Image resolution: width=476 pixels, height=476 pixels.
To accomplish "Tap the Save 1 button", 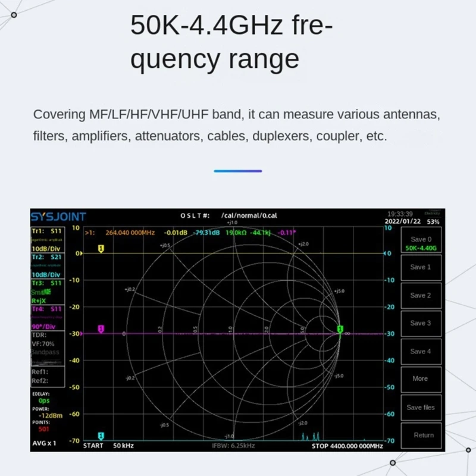I will click(421, 267).
